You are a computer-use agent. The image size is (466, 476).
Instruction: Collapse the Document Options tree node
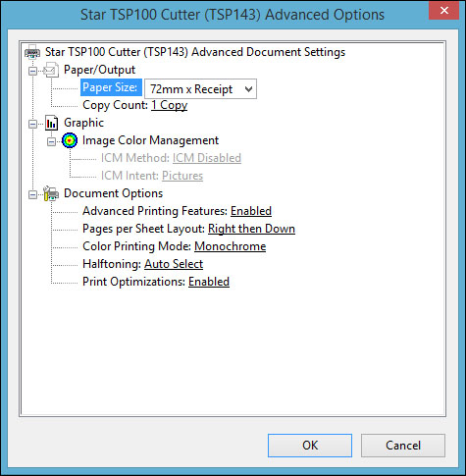coord(32,194)
